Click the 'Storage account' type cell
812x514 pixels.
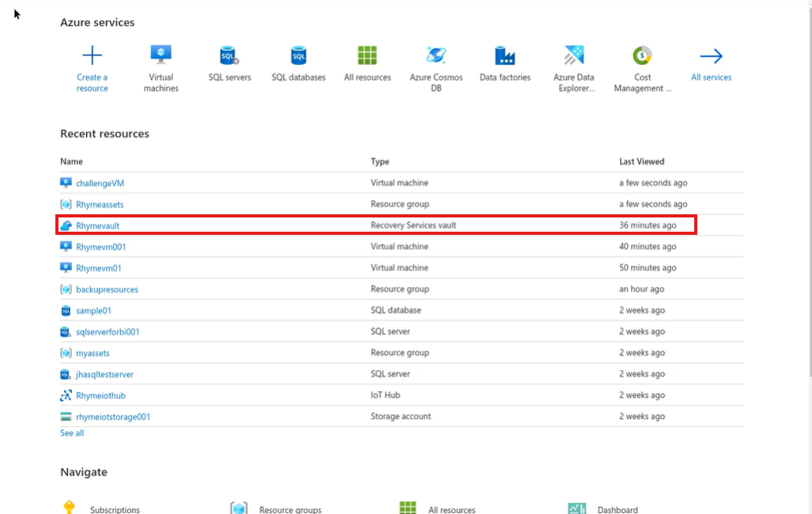[x=401, y=417]
